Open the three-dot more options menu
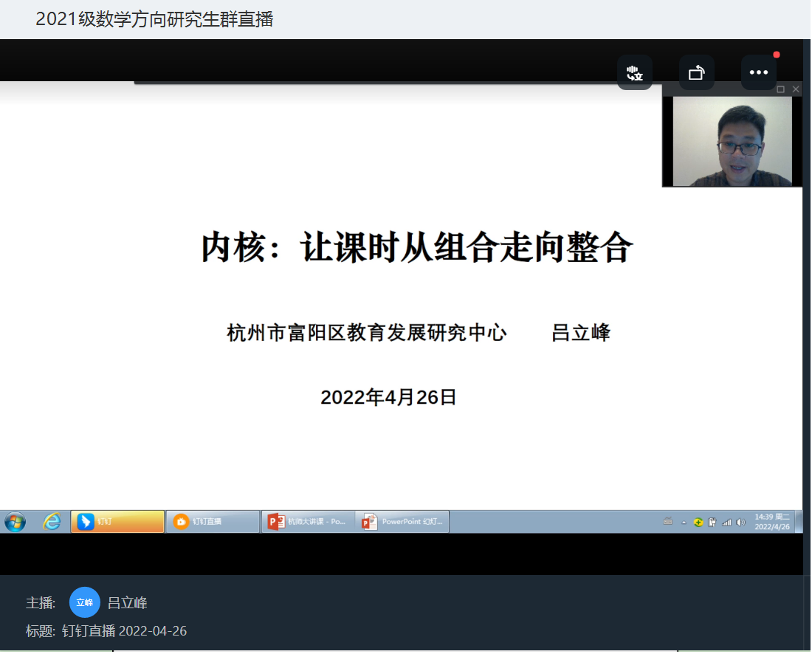 click(x=759, y=72)
